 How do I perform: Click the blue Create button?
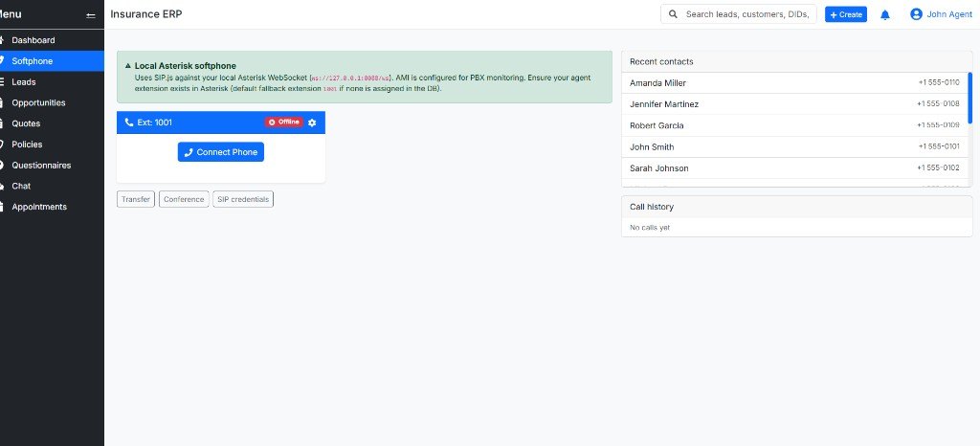click(846, 14)
